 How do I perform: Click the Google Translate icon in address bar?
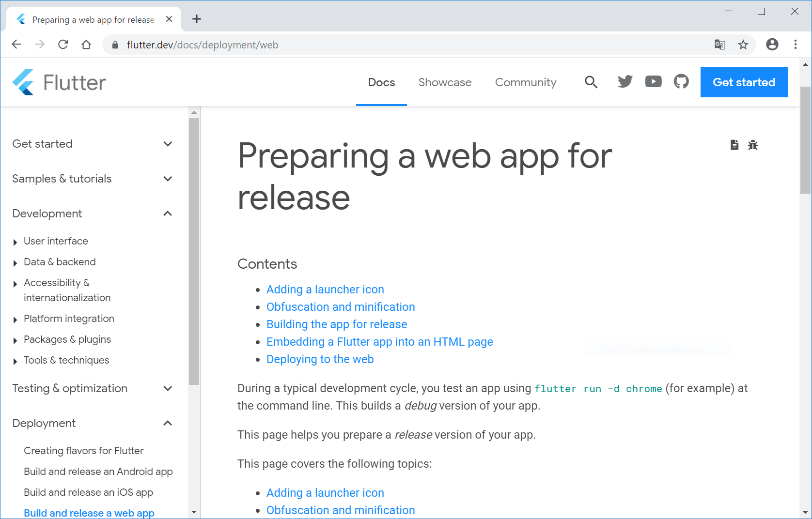tap(719, 45)
